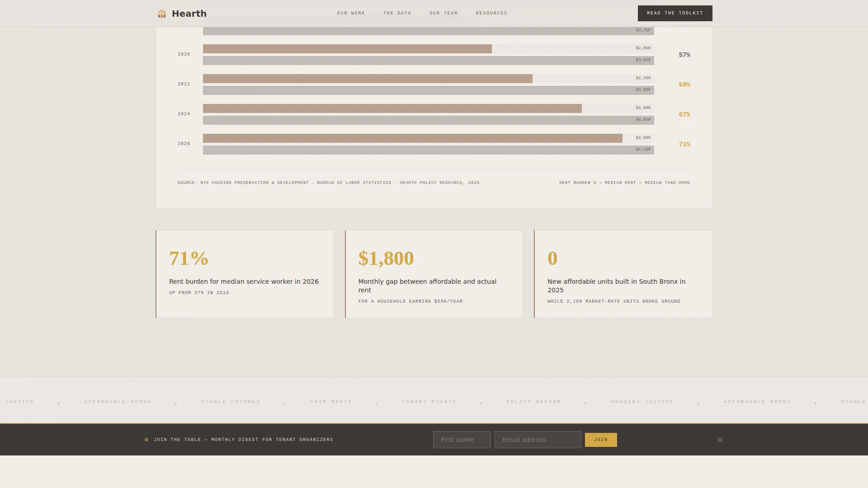
Task: Click the 2026 year label
Action: click(x=184, y=144)
